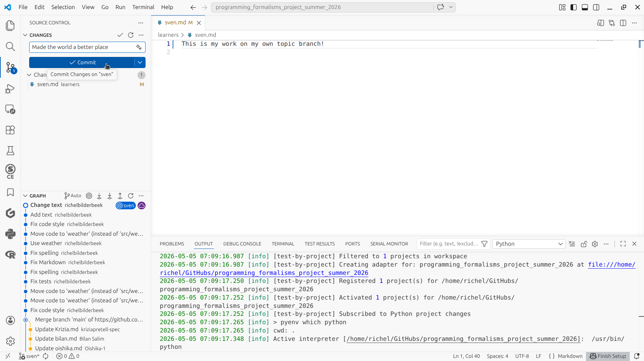Open the Extensions view
Image resolution: width=644 pixels, height=361 pixels.
10,130
